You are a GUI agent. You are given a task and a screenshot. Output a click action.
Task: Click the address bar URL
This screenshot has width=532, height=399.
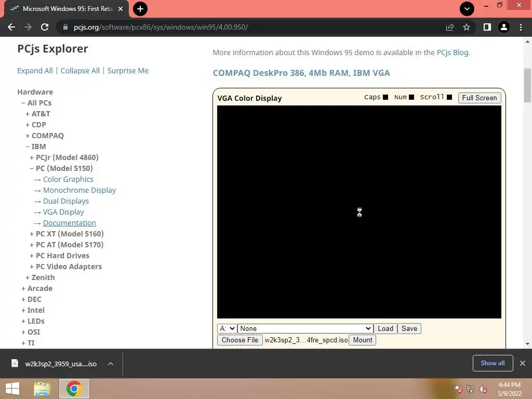pyautogui.click(x=161, y=27)
